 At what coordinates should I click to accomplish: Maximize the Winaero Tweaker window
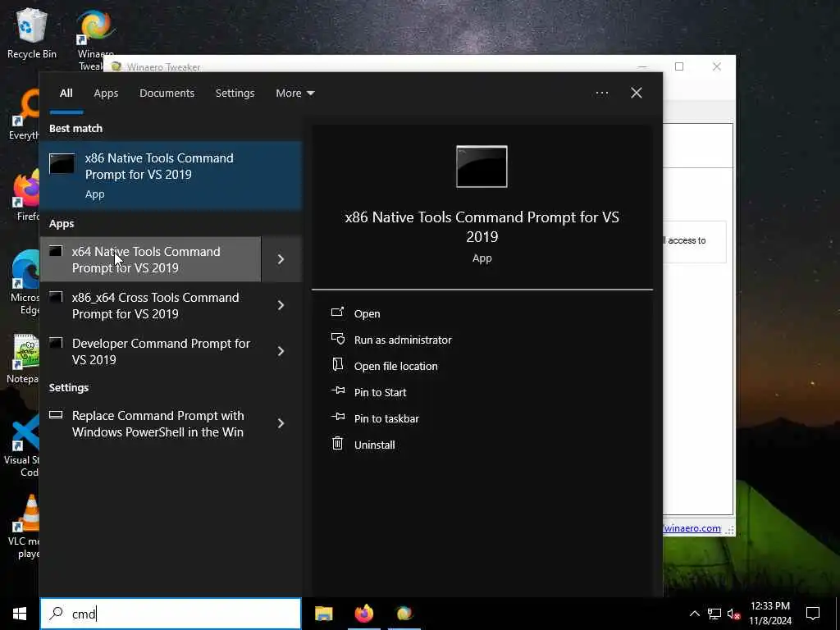pyautogui.click(x=679, y=66)
